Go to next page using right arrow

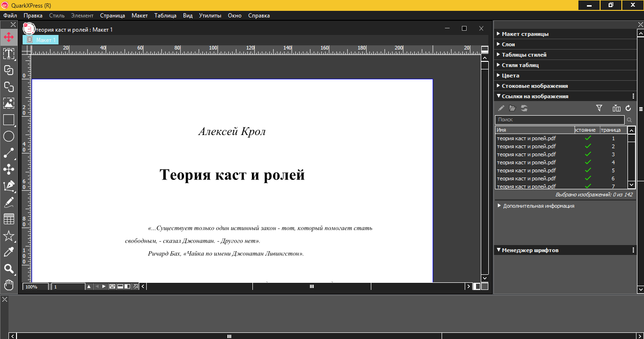(x=104, y=287)
